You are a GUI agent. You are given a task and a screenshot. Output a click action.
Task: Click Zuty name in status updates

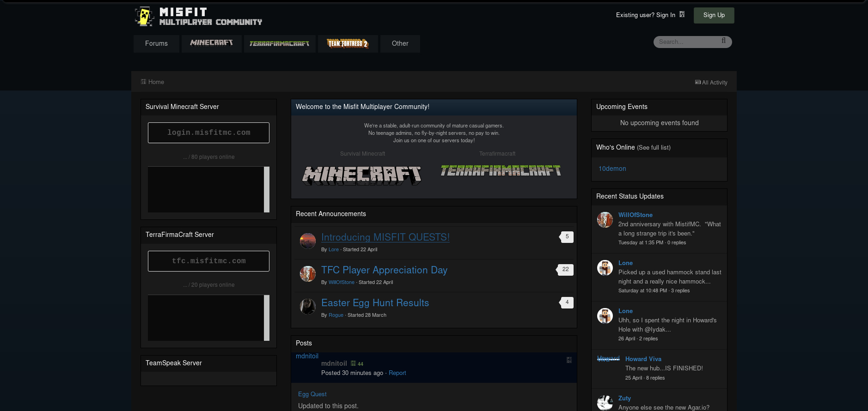(624, 399)
